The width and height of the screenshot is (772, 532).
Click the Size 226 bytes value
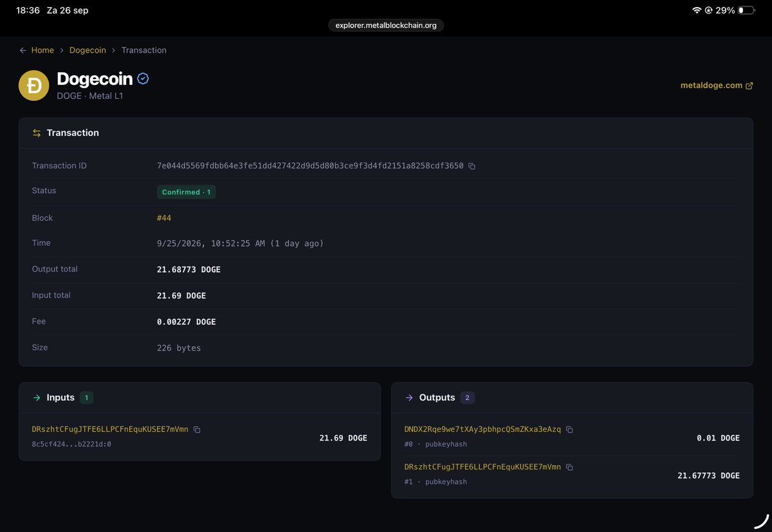click(179, 348)
